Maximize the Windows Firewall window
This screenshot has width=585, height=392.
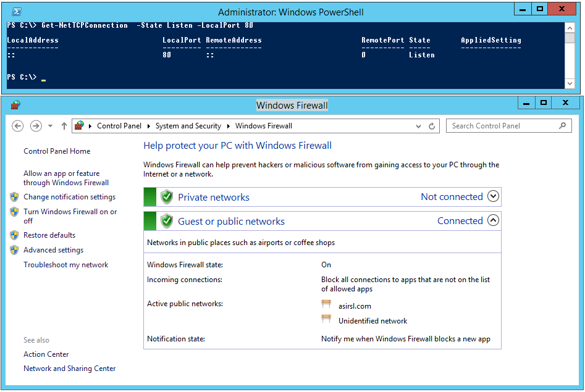click(x=543, y=102)
